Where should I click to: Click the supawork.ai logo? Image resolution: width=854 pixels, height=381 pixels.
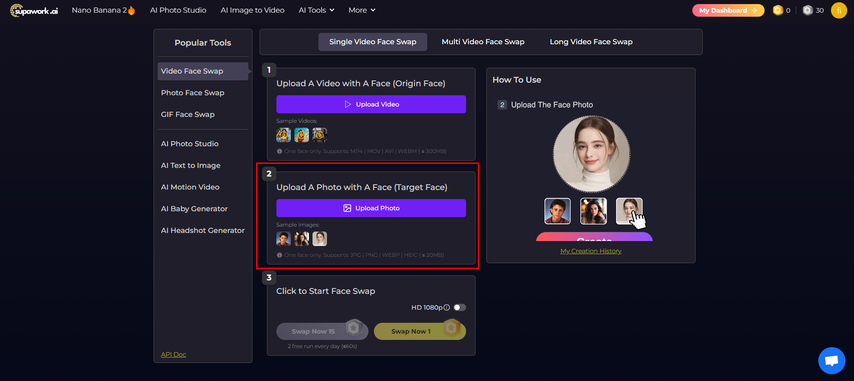point(34,10)
